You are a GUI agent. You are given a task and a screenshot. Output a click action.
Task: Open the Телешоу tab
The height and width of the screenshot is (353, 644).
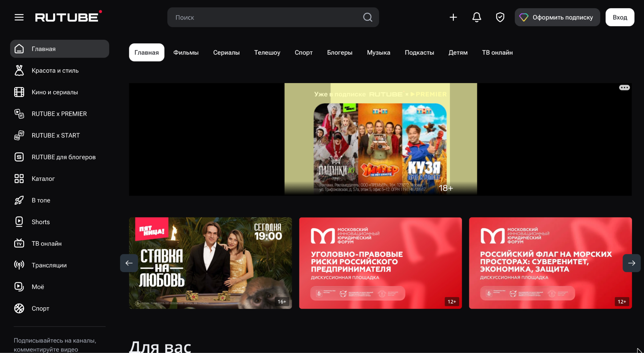[267, 53]
